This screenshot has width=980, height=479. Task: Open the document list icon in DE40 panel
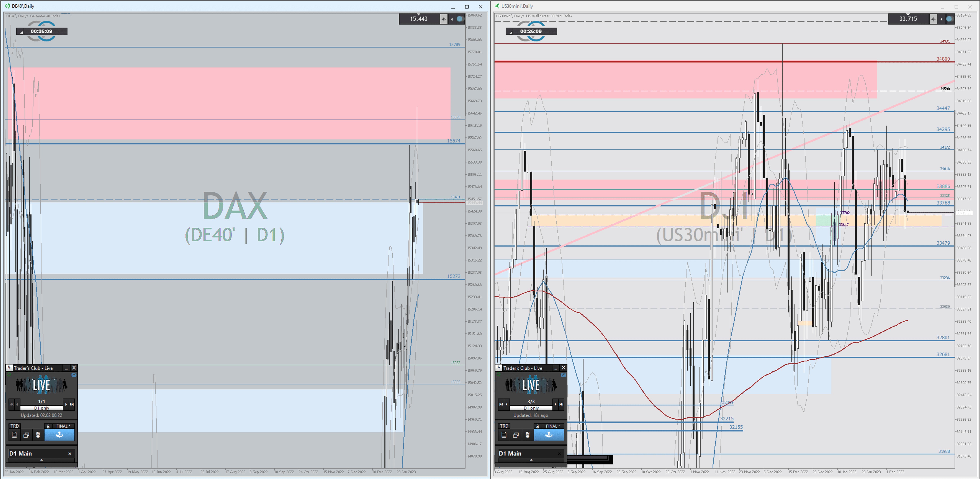[14, 435]
